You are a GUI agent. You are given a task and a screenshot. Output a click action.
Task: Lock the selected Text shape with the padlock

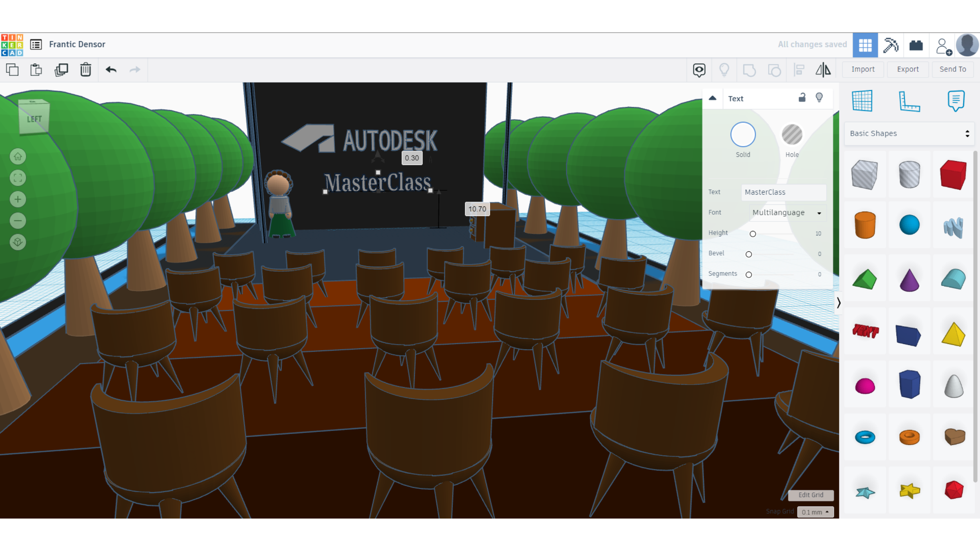click(802, 98)
